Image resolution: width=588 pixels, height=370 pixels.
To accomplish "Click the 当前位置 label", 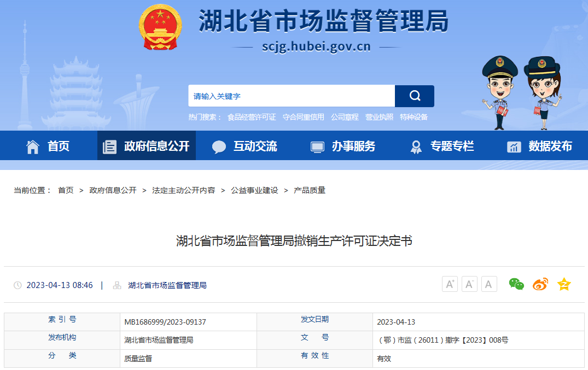I will [x=32, y=190].
